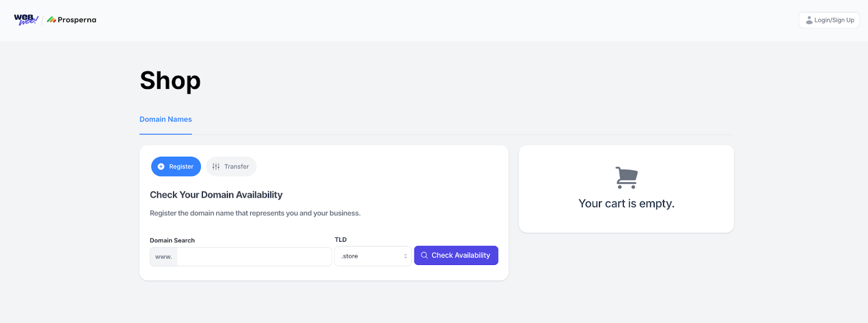Click the Transfer sliders icon

coord(216,167)
